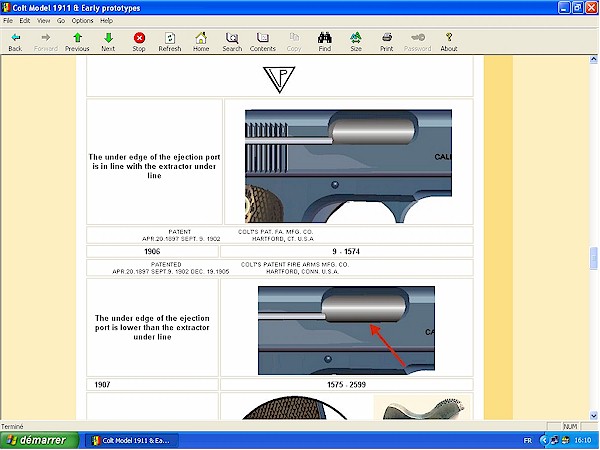Click the 16:10 system clock
The image size is (600, 450).
click(x=582, y=440)
